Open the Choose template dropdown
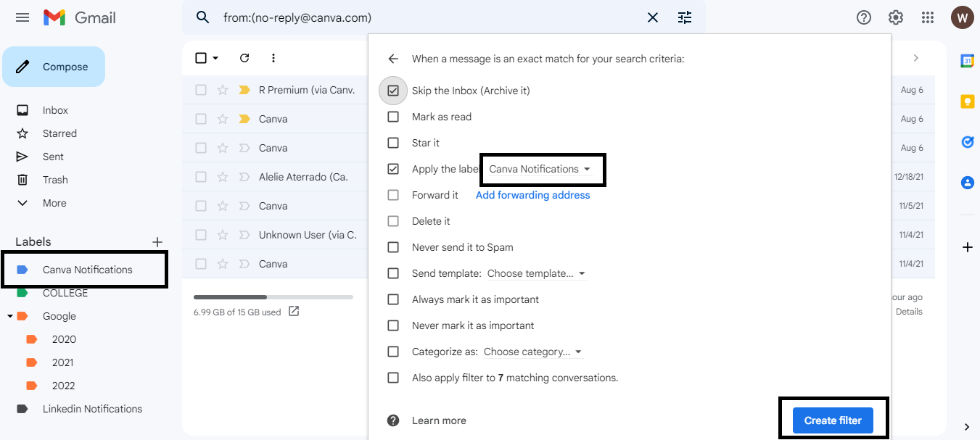Viewport: 980px width, 440px height. [x=536, y=273]
